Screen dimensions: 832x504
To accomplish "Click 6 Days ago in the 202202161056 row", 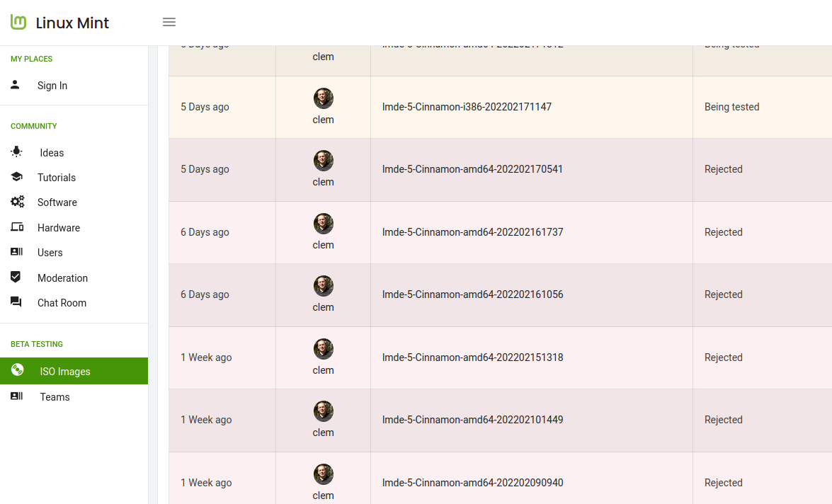I will 205,294.
